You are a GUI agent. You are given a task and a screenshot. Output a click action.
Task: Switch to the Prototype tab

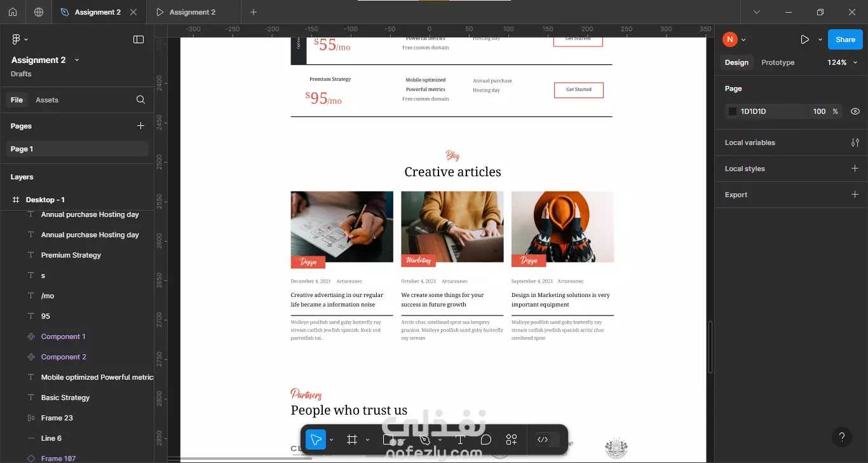click(778, 62)
